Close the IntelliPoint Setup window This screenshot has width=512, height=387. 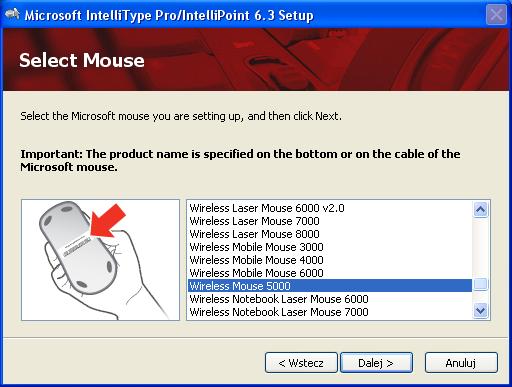click(x=496, y=15)
